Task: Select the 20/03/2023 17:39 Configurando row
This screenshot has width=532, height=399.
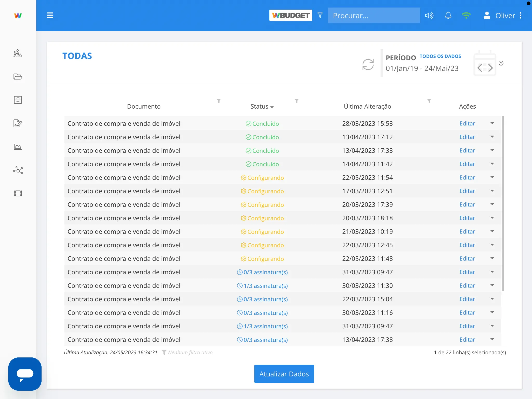Action: [x=283, y=204]
